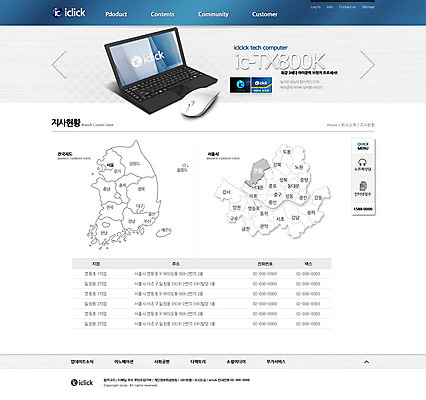Select 서울 on the national map
This screenshot has width=426, height=400.
tap(110, 165)
